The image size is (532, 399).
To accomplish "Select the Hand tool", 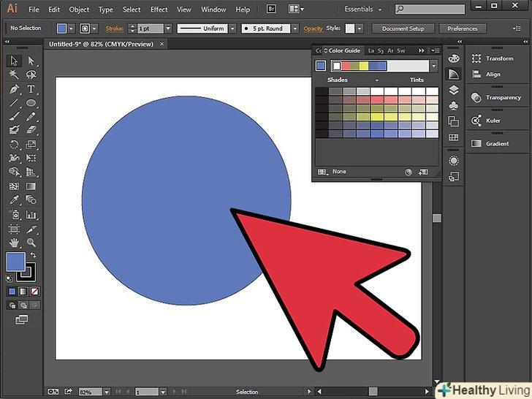I will 14,242.
